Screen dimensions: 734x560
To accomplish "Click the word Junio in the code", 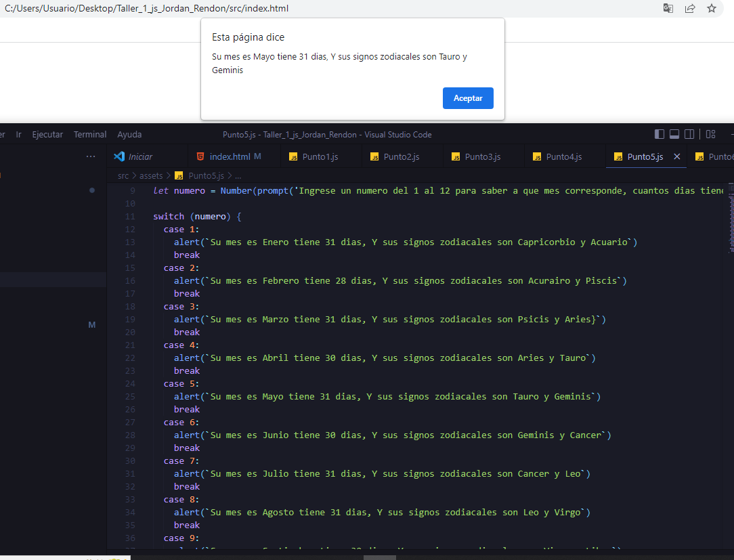I will point(276,435).
